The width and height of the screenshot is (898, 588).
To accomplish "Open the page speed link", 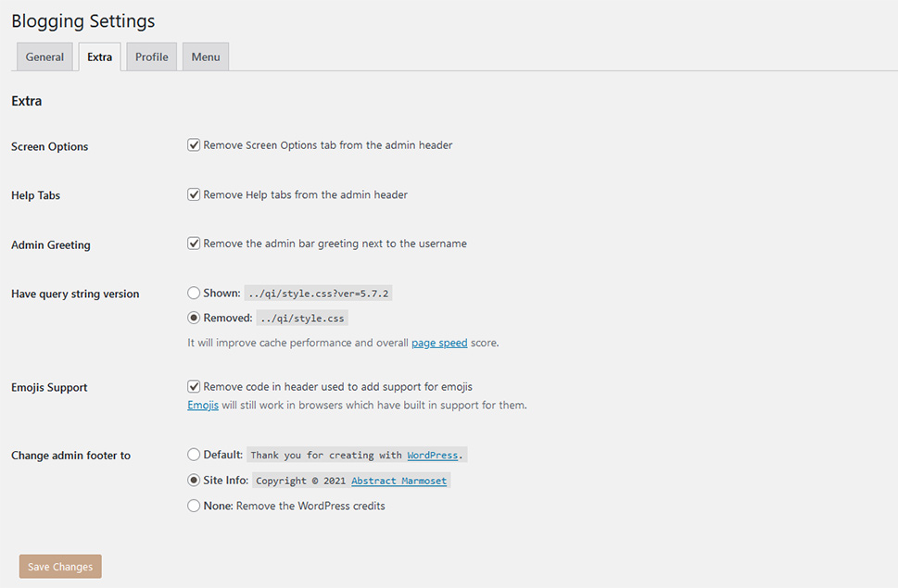I will (439, 343).
